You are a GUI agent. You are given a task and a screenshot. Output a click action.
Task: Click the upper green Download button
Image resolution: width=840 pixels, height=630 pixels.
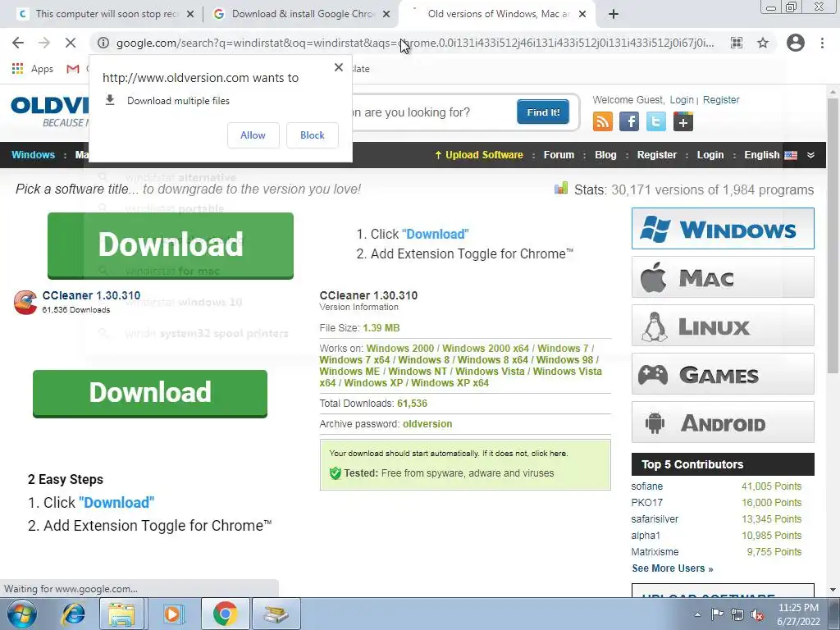tap(171, 245)
